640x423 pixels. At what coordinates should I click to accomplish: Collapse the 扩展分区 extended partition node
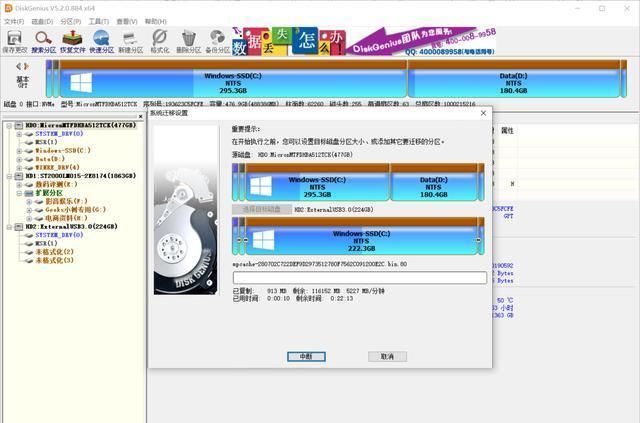(x=19, y=193)
